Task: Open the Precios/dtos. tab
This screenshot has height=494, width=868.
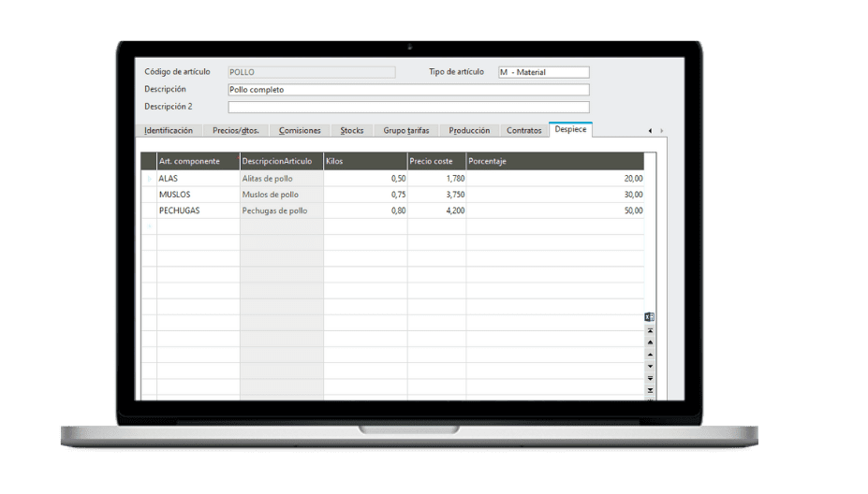Action: [236, 131]
